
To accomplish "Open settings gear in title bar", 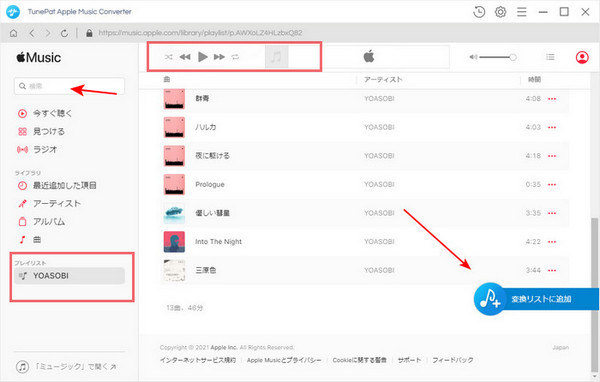I will pos(501,12).
